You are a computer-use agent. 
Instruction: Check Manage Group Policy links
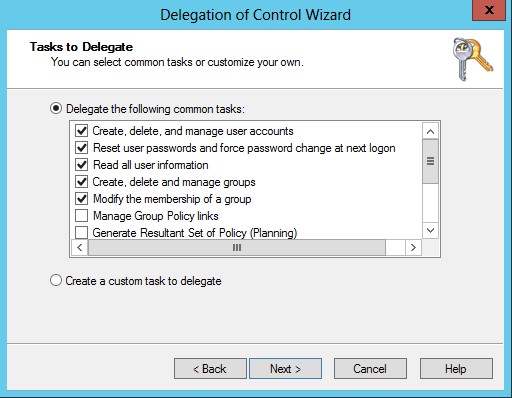tap(82, 216)
